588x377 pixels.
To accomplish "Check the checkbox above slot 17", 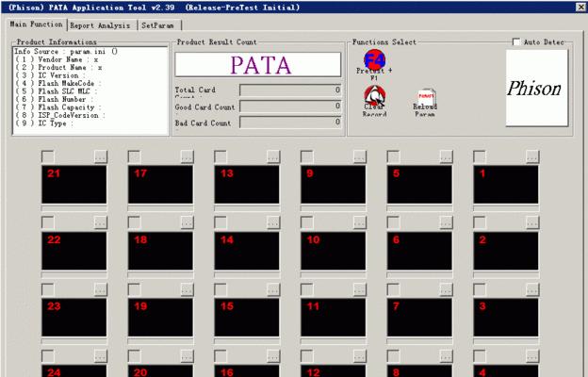I will (x=134, y=156).
